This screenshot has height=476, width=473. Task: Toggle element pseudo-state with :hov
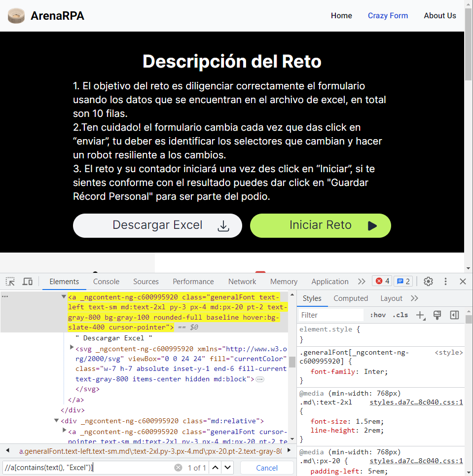378,315
